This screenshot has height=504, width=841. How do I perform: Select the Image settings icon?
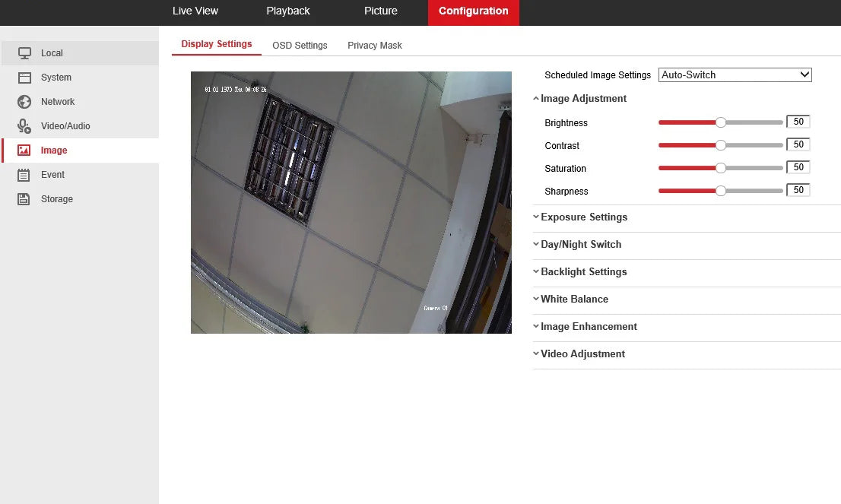(54, 150)
